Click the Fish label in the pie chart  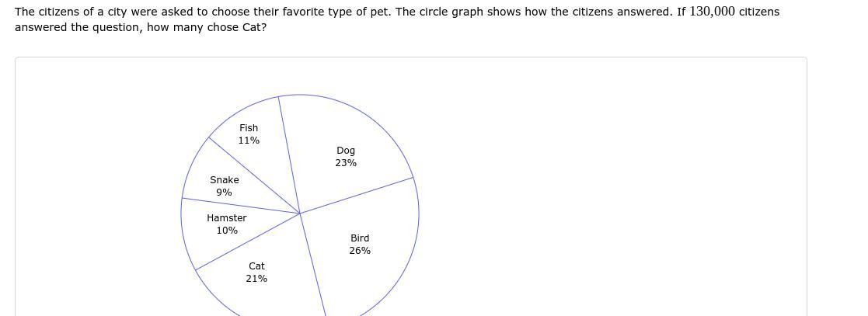[x=249, y=128]
